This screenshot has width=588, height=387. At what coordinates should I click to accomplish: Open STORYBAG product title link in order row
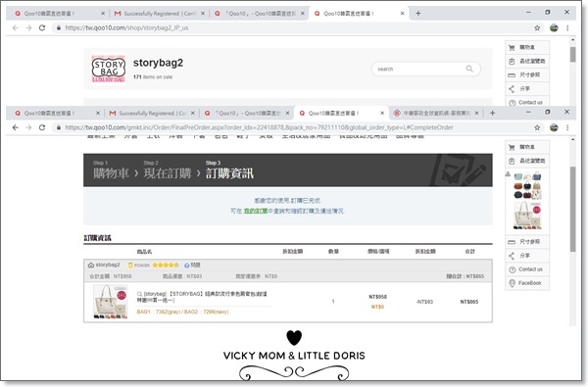[x=202, y=297]
